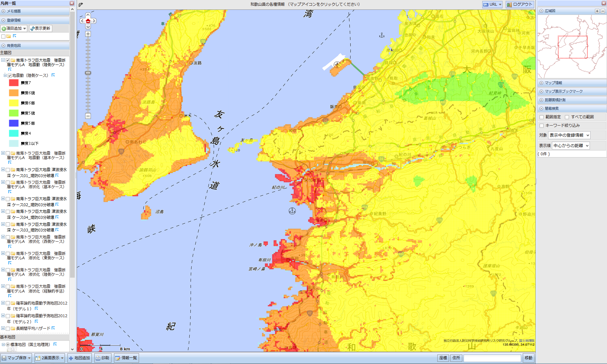Click the 震度7 red legend swatch
The height and width of the screenshot is (364, 607).
coord(14,83)
